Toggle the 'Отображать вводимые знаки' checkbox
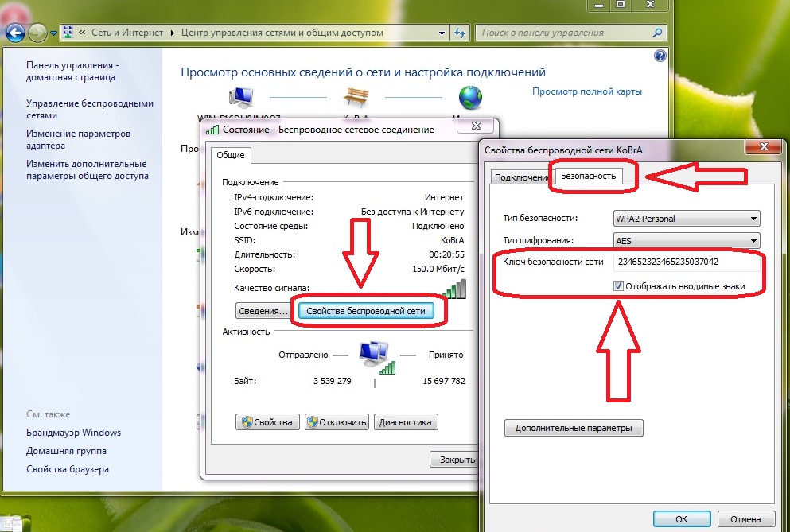Viewport: 790px width, 532px height. (618, 286)
